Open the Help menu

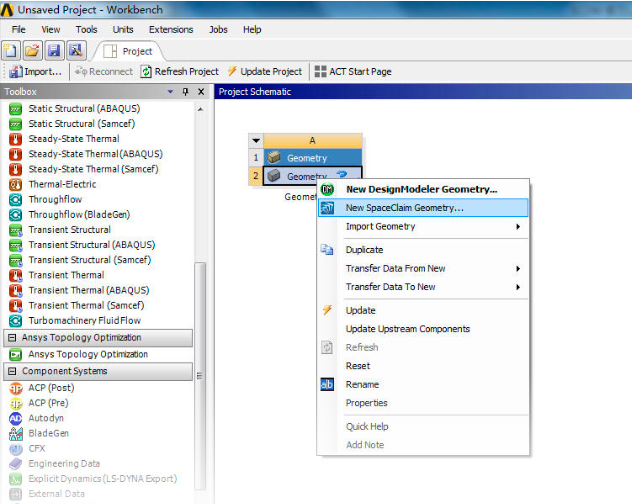pos(252,29)
